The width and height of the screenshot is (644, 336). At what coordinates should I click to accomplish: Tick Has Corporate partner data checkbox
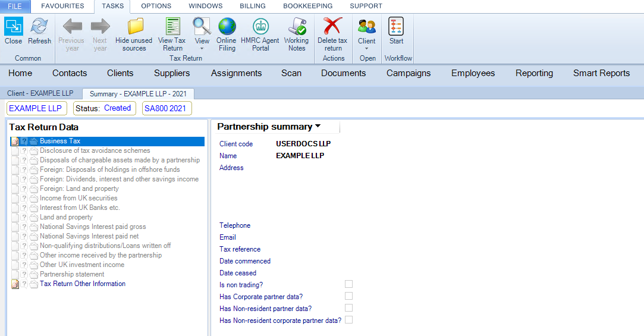click(348, 296)
